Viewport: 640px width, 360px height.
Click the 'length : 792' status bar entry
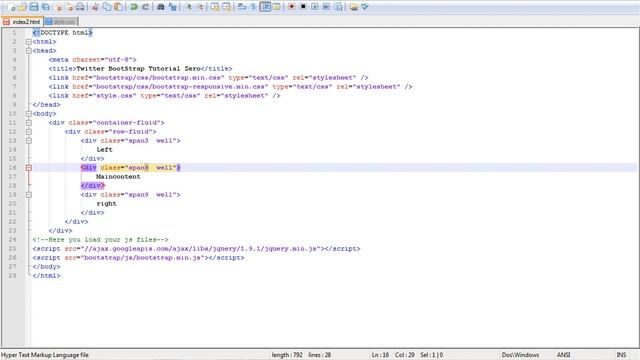tap(287, 355)
